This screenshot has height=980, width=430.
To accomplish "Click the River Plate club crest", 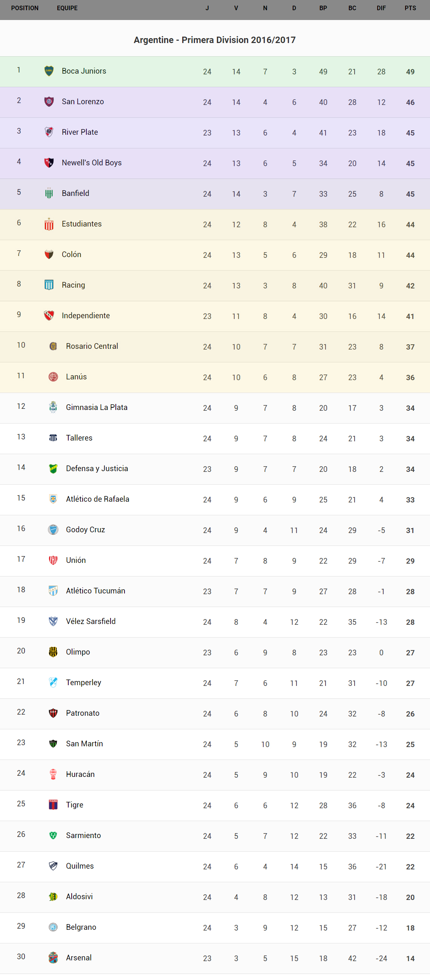I will tap(49, 132).
